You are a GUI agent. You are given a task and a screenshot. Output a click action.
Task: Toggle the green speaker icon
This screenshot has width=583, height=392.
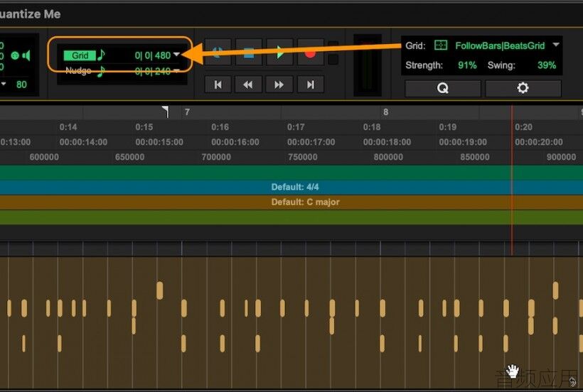[x=26, y=55]
